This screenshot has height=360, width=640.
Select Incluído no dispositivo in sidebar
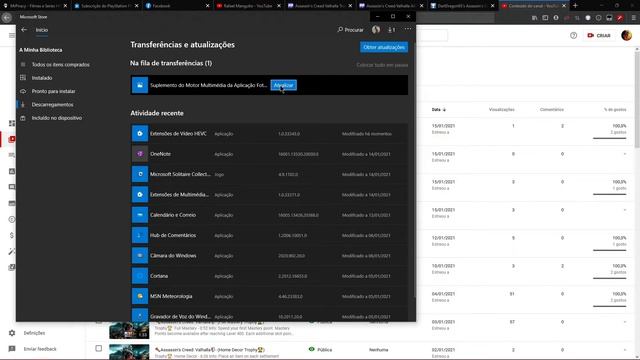(x=57, y=118)
